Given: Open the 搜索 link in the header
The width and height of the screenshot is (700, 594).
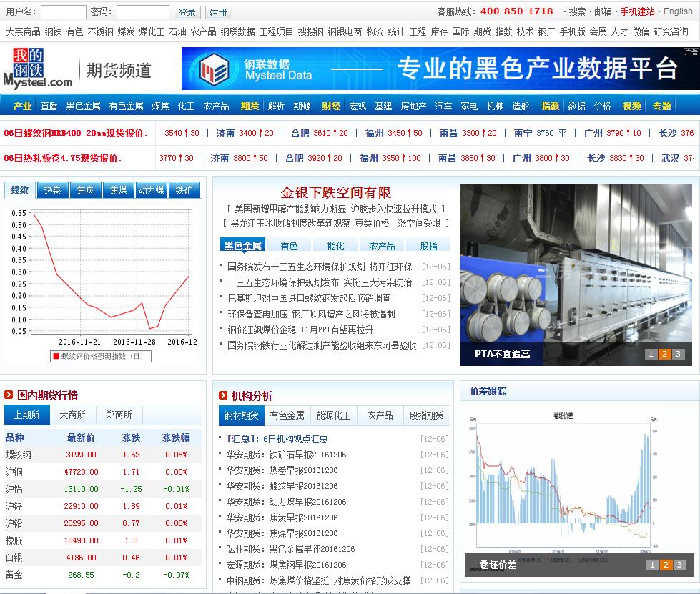Looking at the screenshot, I should pyautogui.click(x=577, y=11).
